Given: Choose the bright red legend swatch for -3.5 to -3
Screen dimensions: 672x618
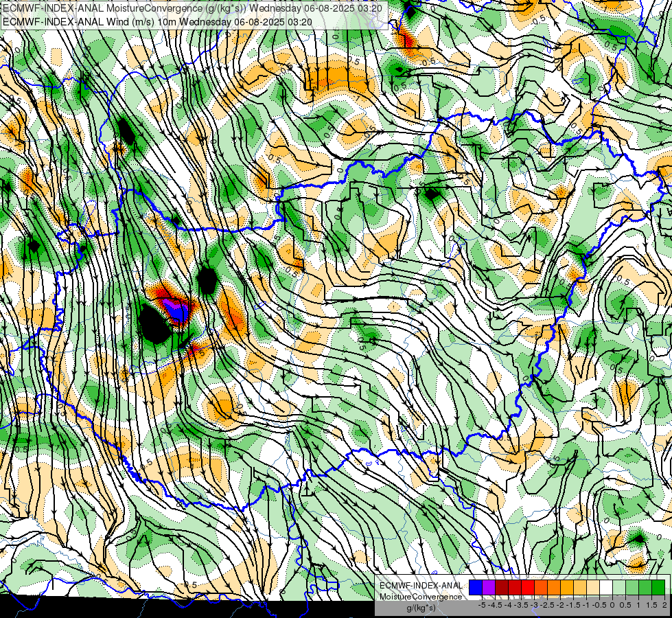Looking at the screenshot, I should pyautogui.click(x=528, y=587).
